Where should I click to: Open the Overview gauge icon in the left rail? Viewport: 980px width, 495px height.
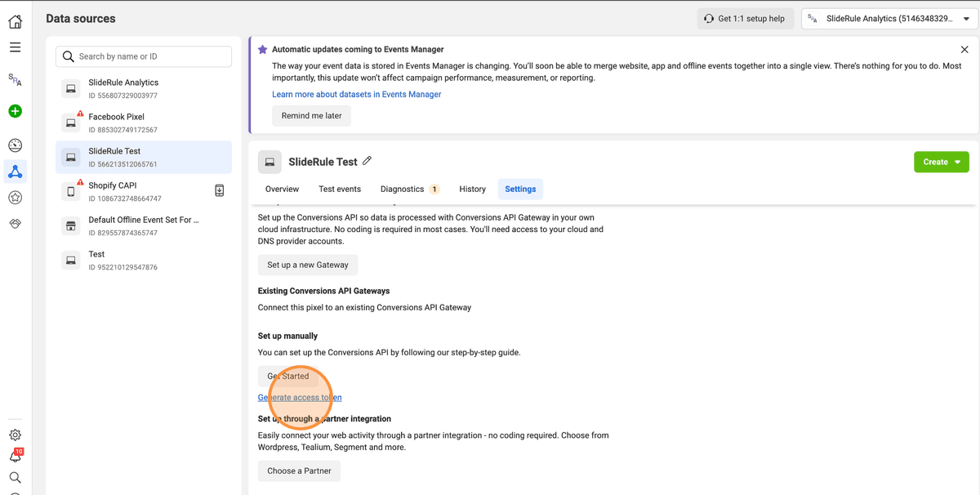(15, 145)
